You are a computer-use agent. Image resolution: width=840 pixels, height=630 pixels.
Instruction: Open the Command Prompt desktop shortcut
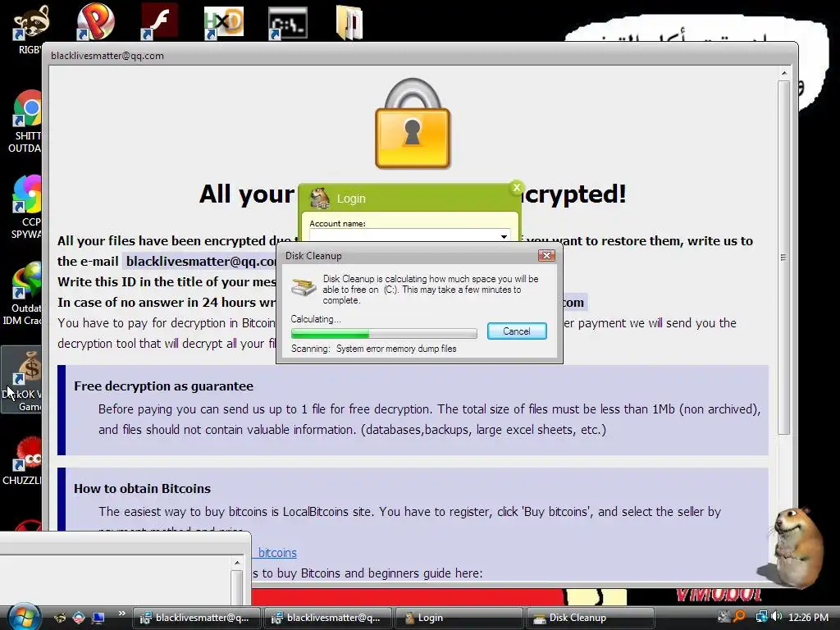tap(288, 22)
